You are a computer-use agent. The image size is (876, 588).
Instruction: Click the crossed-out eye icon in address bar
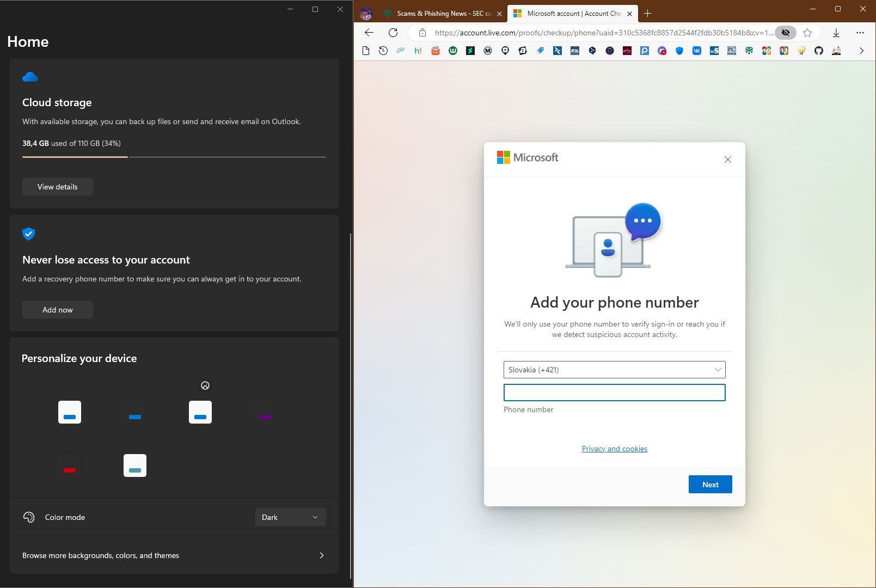coord(785,33)
